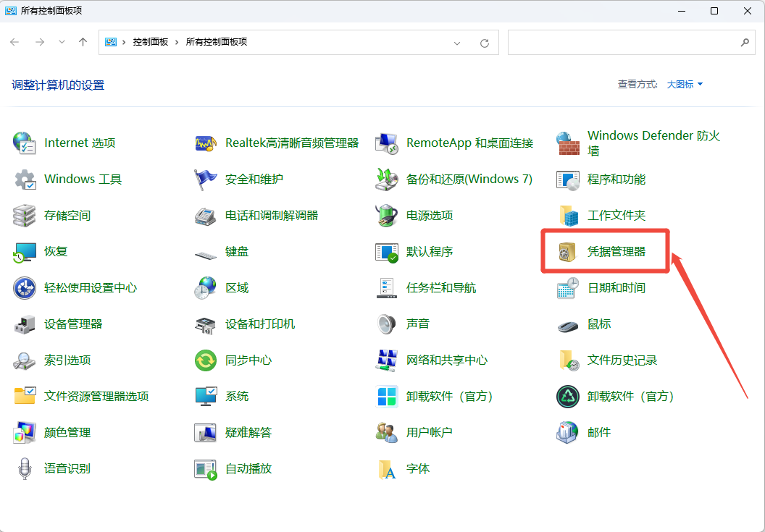
Task: Open the 程序和功能 icon
Action: [568, 180]
